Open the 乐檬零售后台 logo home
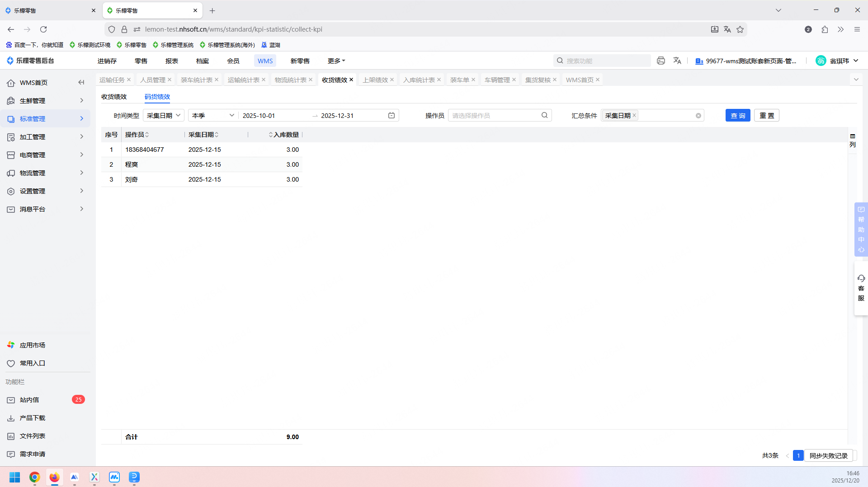Image resolution: width=868 pixels, height=487 pixels. pyautogui.click(x=30, y=61)
